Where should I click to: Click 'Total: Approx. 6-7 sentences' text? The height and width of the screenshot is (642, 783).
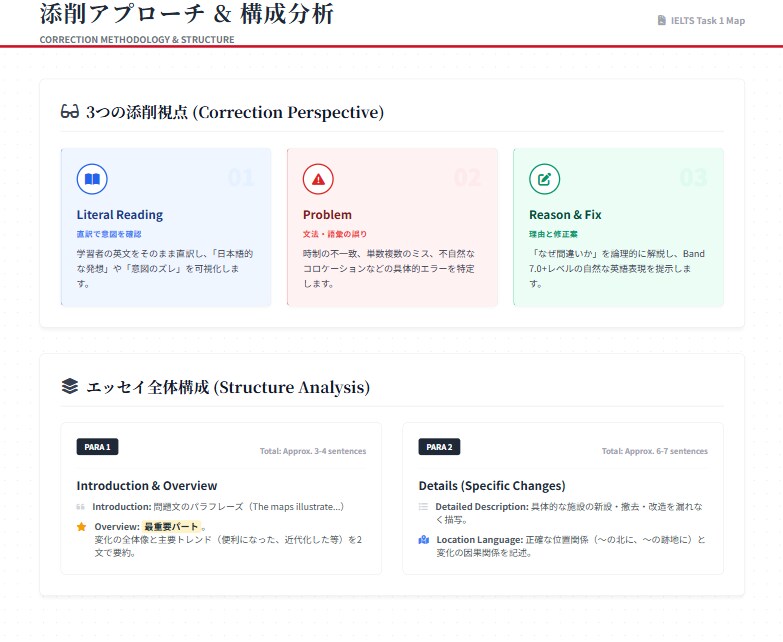tap(655, 451)
